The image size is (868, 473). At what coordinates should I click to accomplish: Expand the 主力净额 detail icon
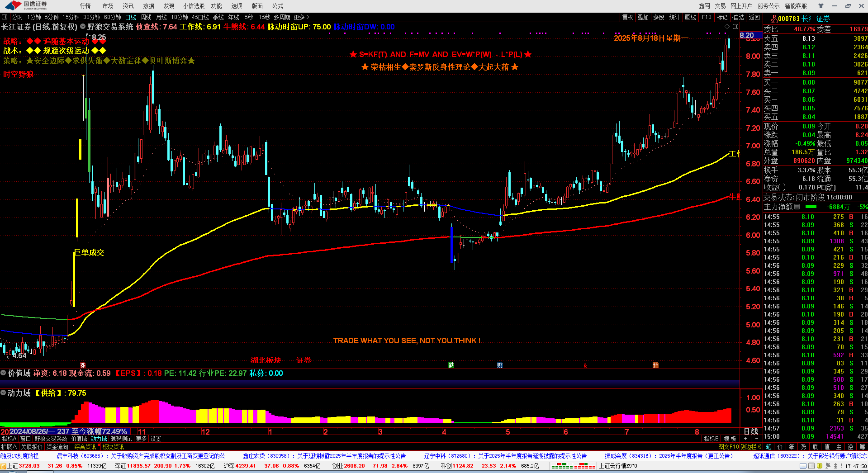[797, 207]
